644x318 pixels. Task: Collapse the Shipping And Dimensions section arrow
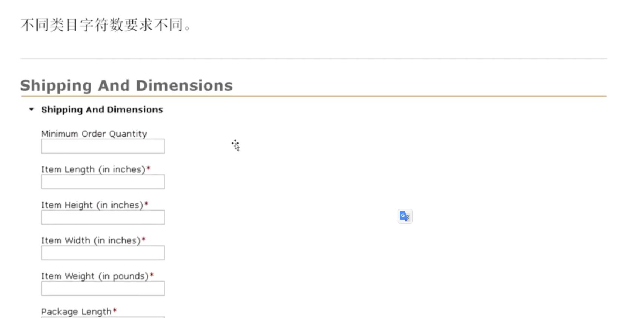31,110
